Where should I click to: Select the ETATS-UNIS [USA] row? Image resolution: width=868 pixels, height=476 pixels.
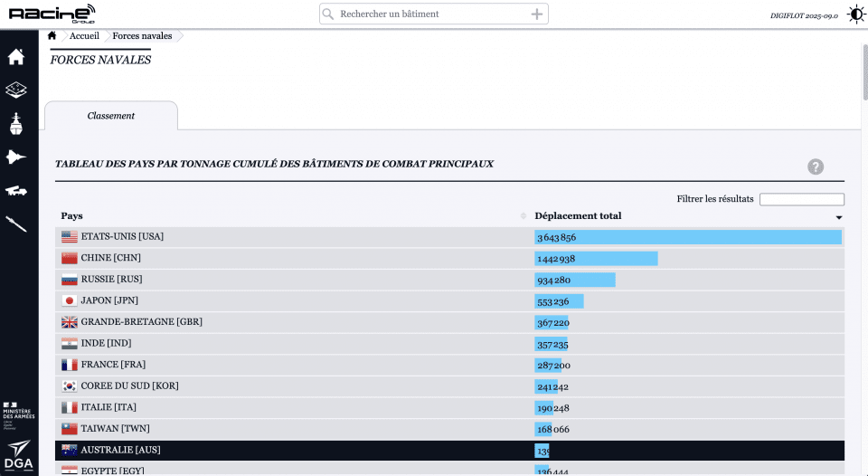pyautogui.click(x=122, y=237)
